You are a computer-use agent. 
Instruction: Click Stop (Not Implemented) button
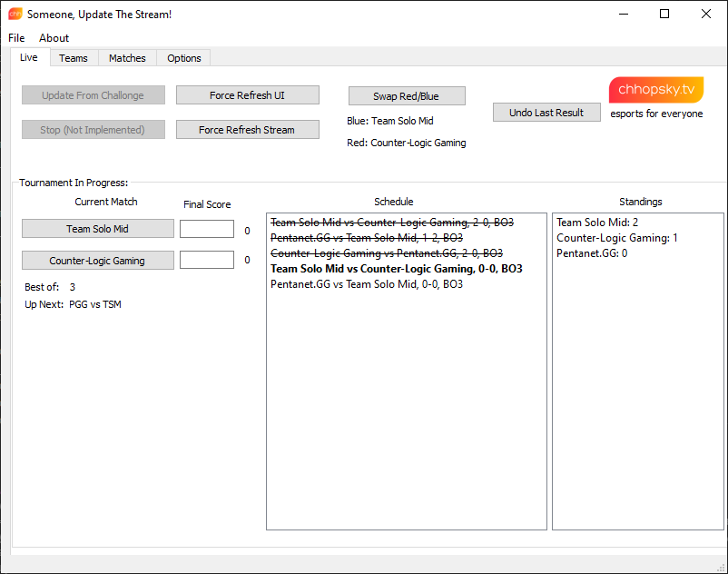tap(93, 130)
